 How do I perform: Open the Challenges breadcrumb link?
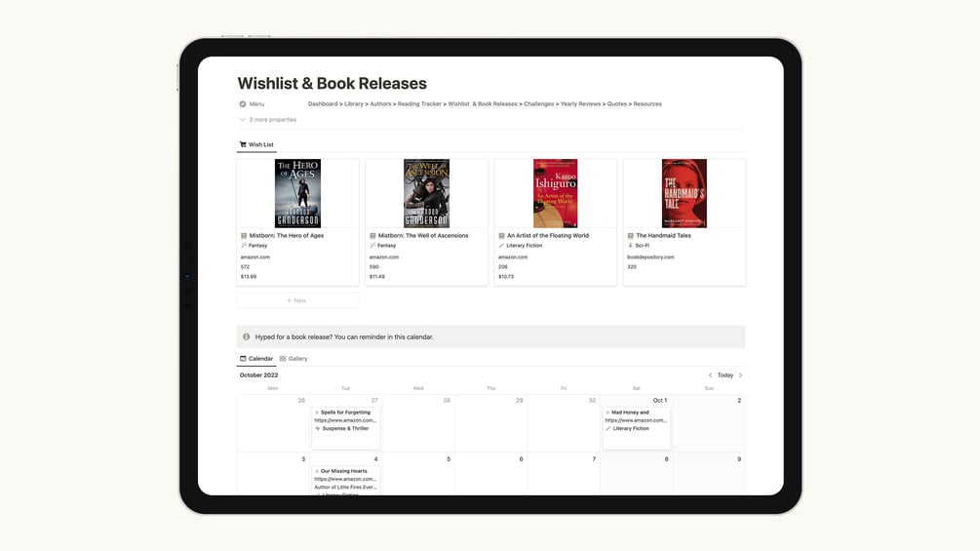pos(538,104)
